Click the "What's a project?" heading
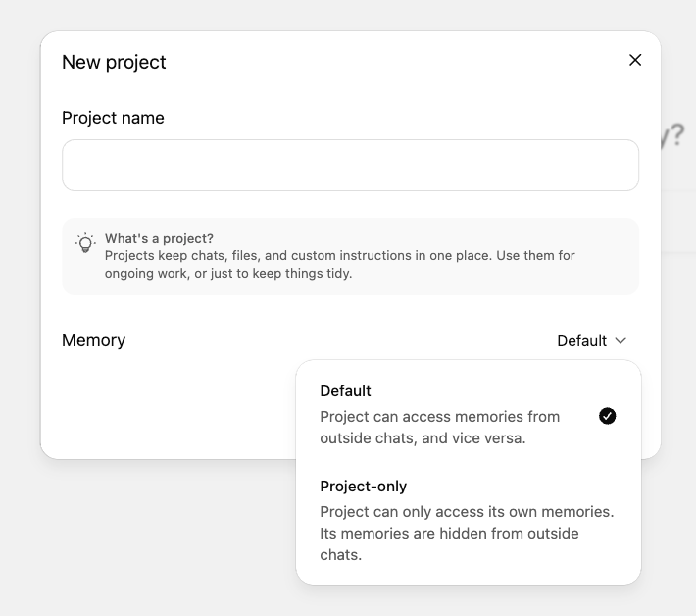This screenshot has height=616, width=696. tap(159, 238)
